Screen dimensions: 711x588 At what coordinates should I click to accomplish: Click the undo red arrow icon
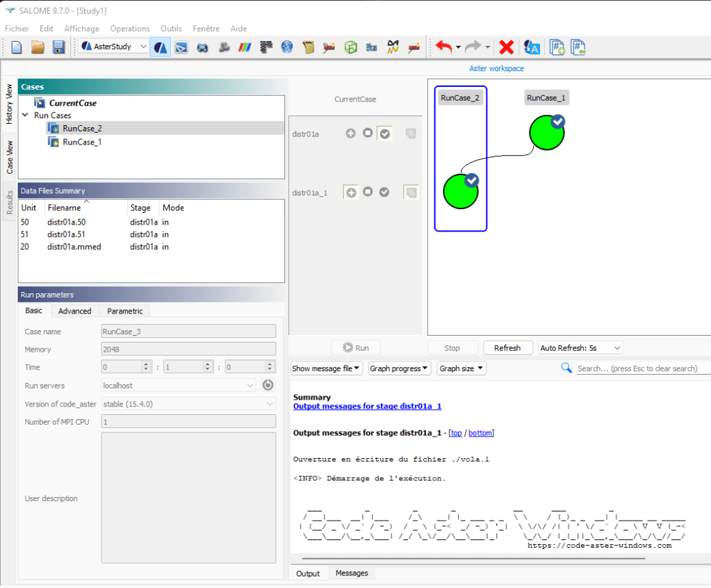tap(443, 47)
